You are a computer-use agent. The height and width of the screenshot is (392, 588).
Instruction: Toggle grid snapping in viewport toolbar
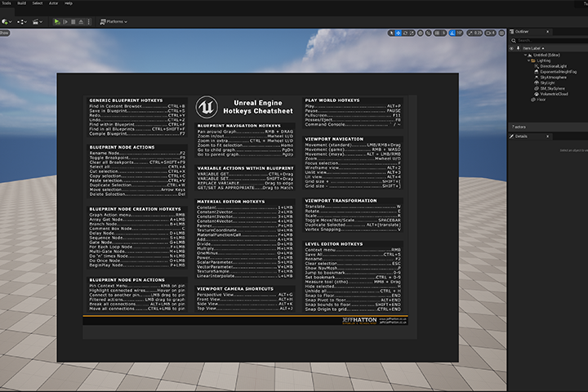tap(437, 33)
